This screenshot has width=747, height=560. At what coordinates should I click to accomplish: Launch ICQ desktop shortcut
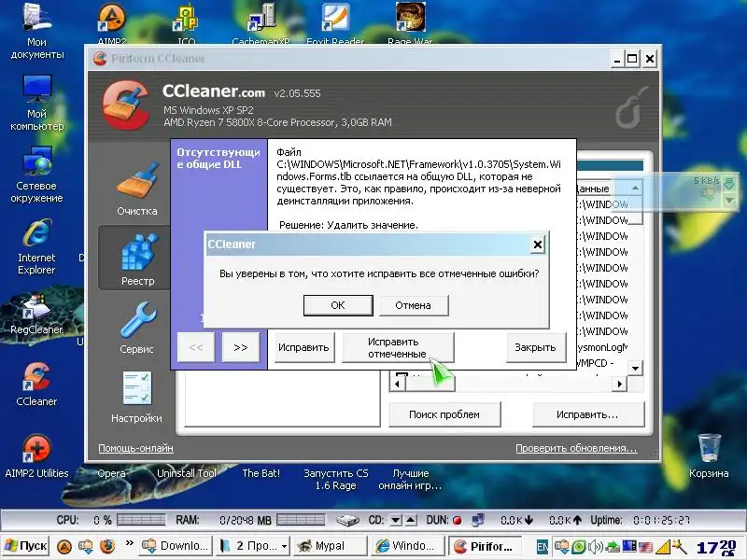(186, 24)
